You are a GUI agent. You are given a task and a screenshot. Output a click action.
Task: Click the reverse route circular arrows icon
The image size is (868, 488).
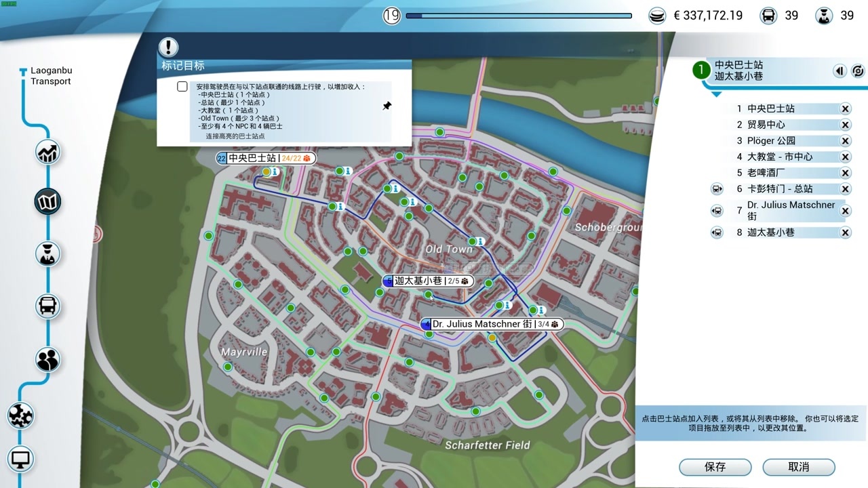[858, 70]
